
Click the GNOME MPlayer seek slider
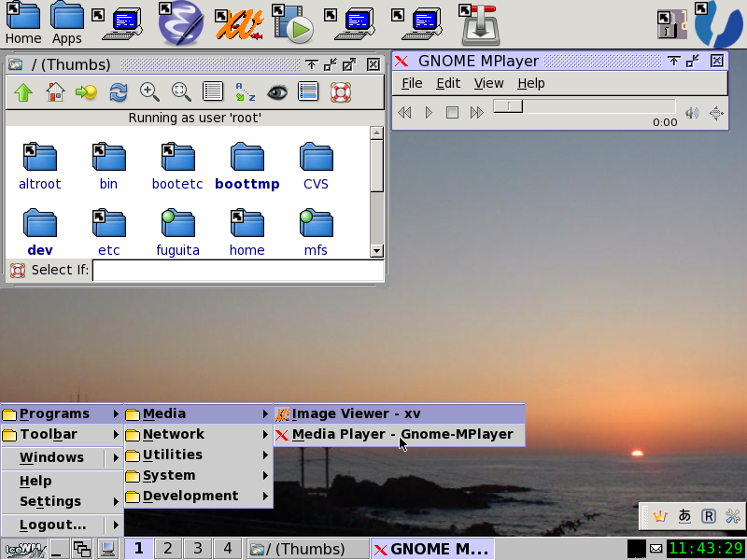coord(584,106)
